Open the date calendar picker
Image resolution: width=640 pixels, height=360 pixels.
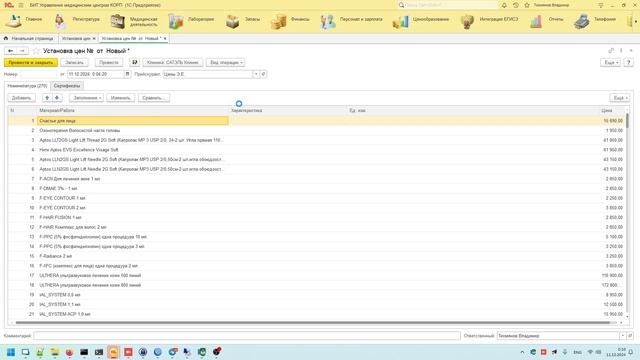tap(127, 74)
